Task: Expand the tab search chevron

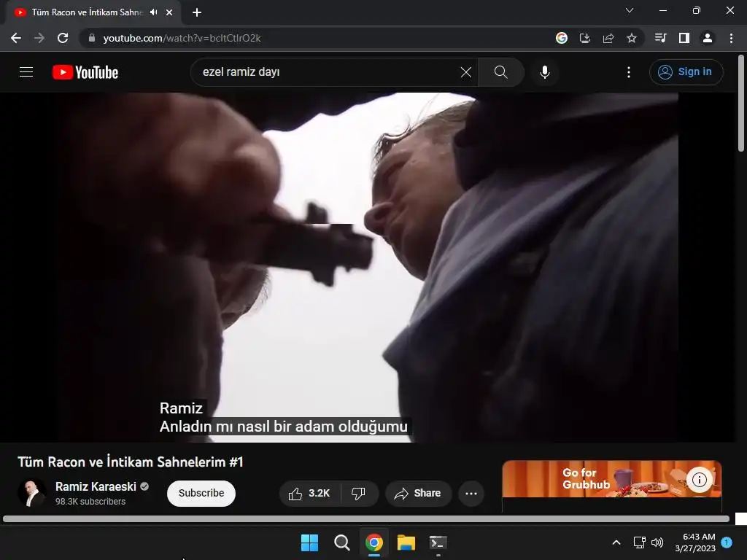Action: click(x=630, y=10)
